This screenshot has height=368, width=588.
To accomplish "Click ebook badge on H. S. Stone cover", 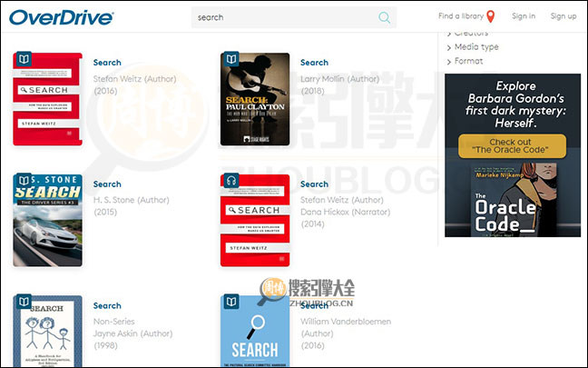I will [x=24, y=182].
